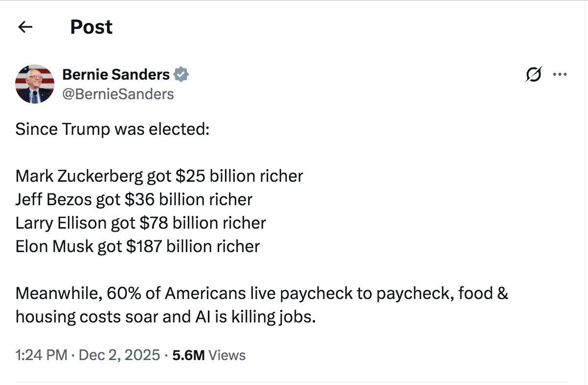This screenshot has width=588, height=385.
Task: Click the Dec 2, 2025 date
Action: tap(119, 355)
